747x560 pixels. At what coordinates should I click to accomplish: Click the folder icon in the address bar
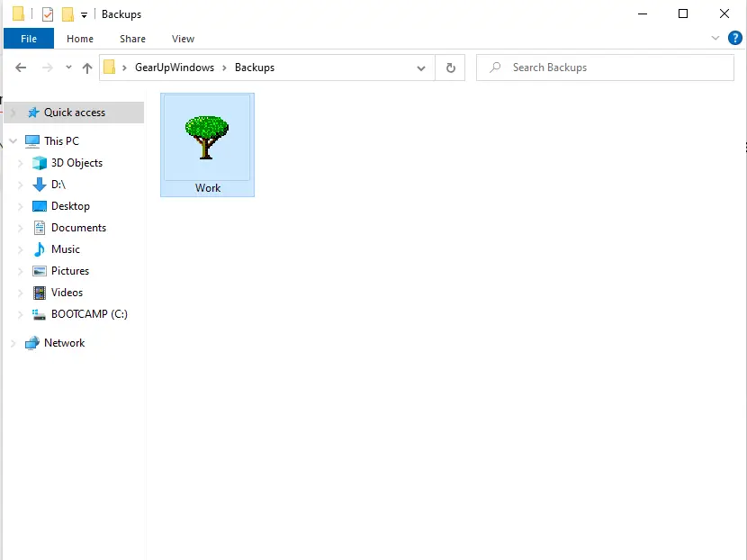(109, 68)
